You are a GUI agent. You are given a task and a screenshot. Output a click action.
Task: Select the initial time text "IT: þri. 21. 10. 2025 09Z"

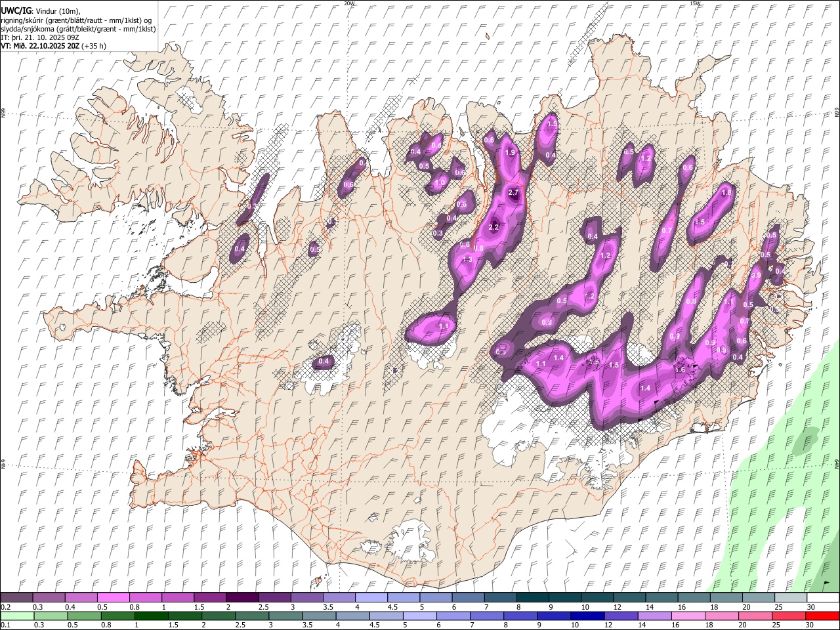40,37
